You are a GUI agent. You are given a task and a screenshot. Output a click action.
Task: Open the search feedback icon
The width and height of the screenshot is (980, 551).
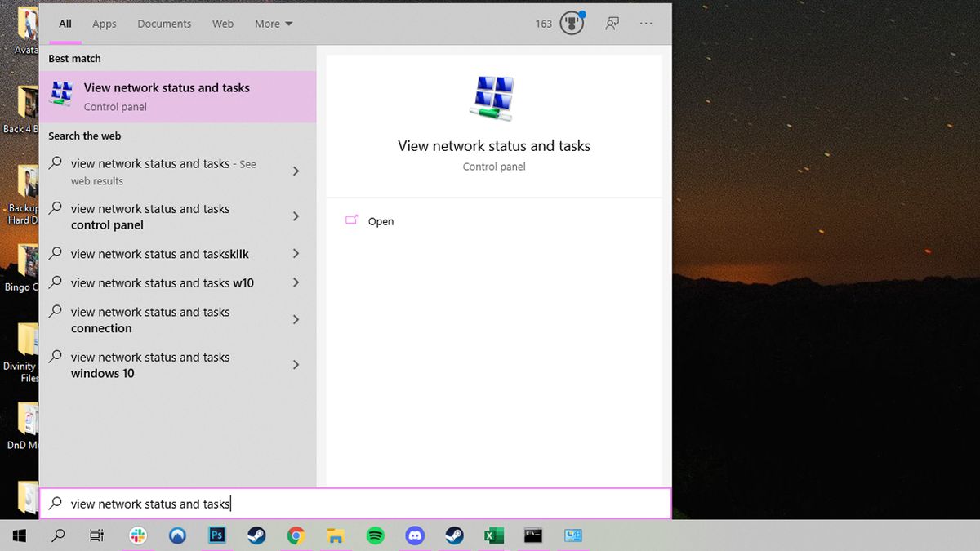click(612, 24)
